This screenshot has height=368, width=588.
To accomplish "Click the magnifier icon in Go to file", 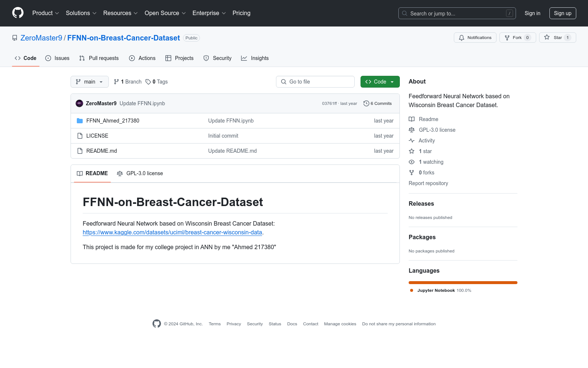I will (284, 82).
